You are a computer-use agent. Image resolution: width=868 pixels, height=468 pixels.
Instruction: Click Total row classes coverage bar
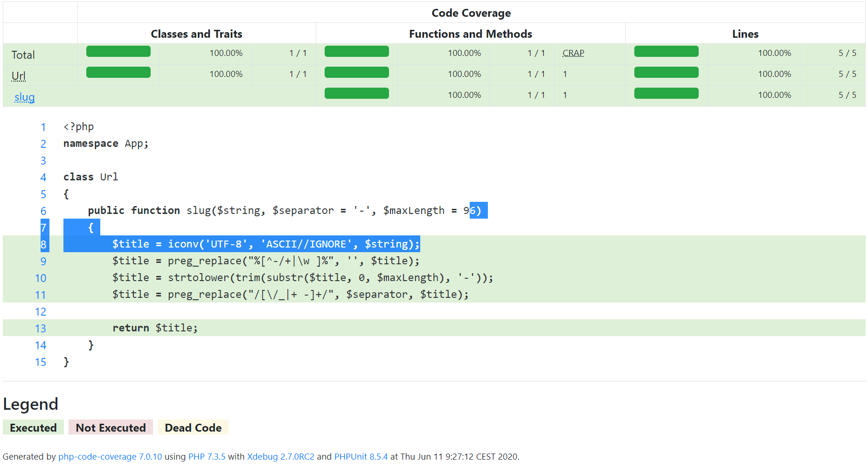(118, 51)
